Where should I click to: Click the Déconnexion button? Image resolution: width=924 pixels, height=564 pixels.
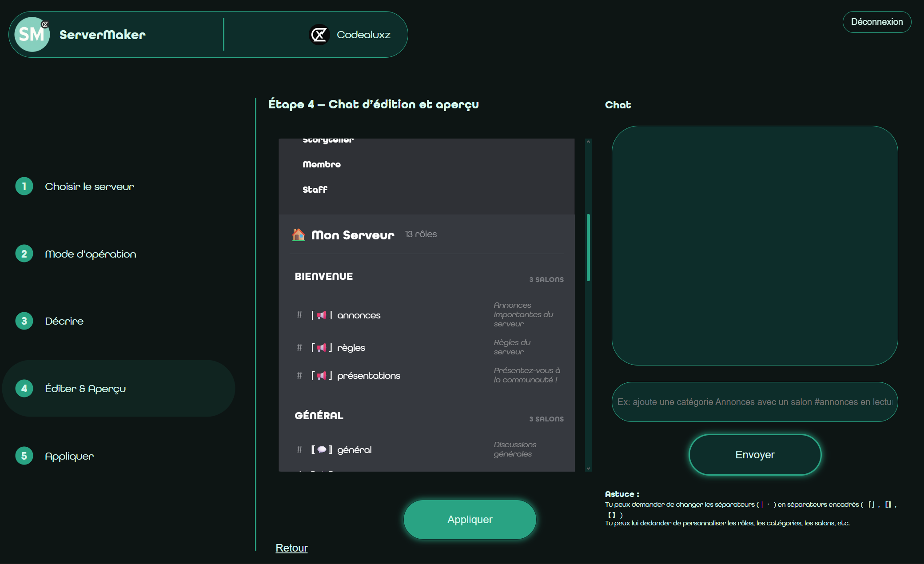tap(876, 21)
